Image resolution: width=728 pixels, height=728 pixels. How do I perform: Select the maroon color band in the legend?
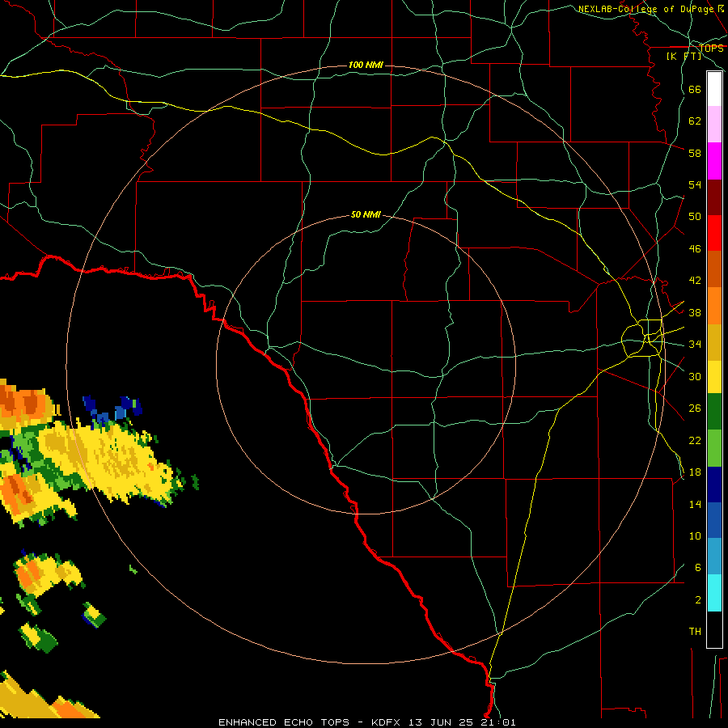point(714,197)
